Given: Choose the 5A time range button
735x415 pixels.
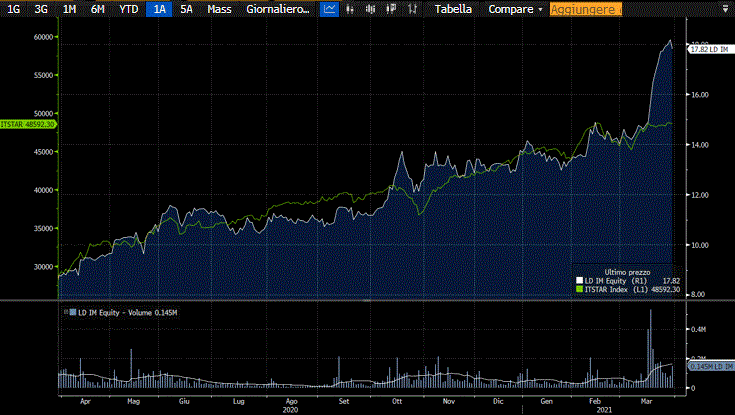Looking at the screenshot, I should (x=186, y=9).
